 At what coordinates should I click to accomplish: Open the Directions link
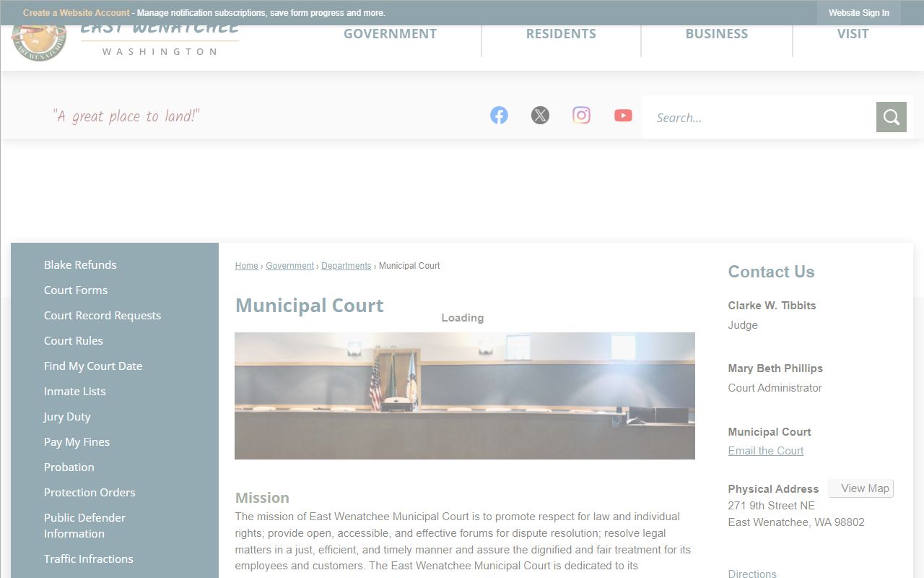[x=752, y=574]
